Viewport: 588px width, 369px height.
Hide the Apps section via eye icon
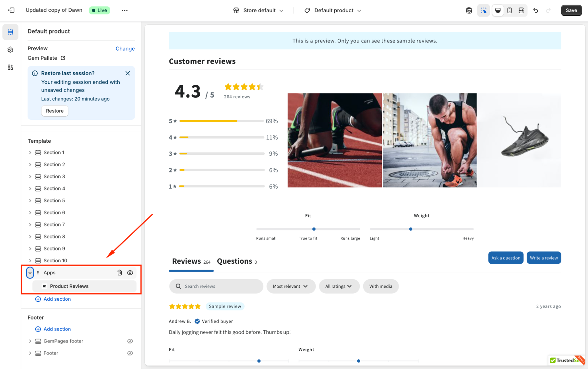click(x=130, y=272)
